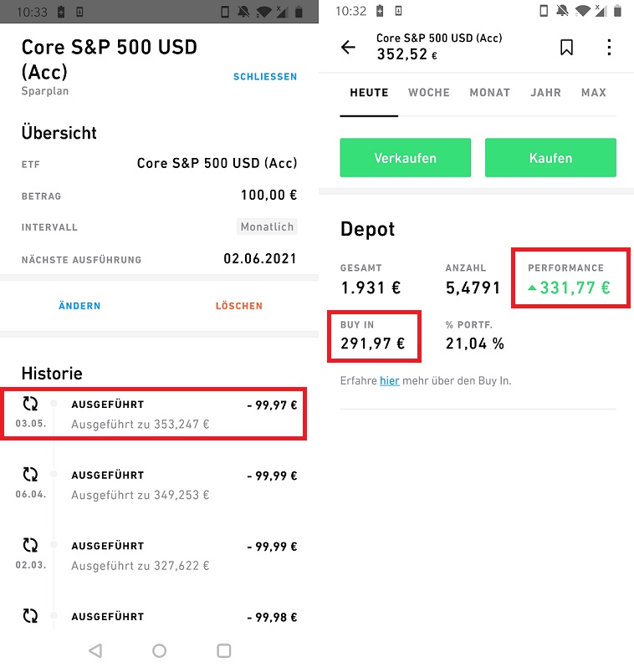The height and width of the screenshot is (672, 634).
Task: Tap SCHLIESSEN to close the Sparplan
Action: point(265,77)
